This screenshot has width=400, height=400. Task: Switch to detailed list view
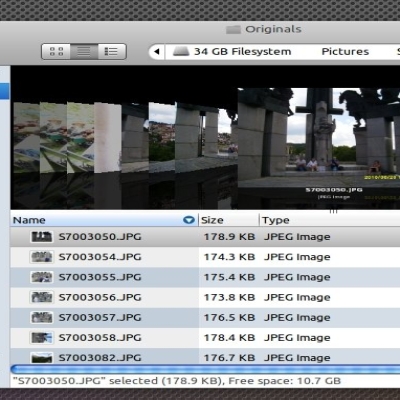tap(112, 52)
